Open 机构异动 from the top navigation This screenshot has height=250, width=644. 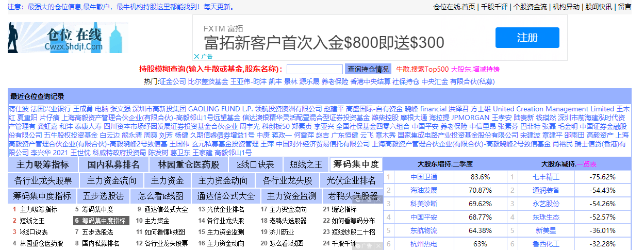pos(567,7)
